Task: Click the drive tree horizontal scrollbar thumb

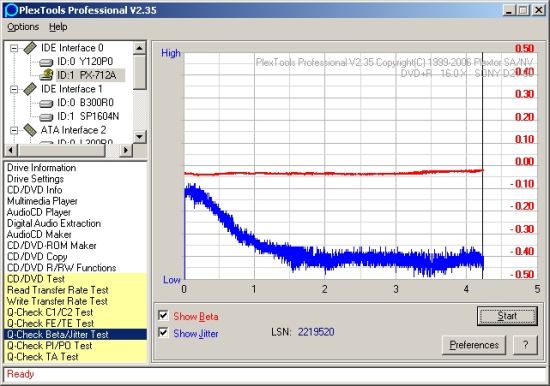Action: [61, 151]
